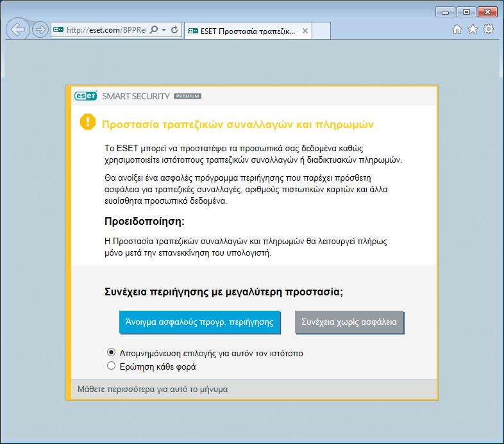The height and width of the screenshot is (444, 504).
Task: Click the search magnifier in the address bar
Action: 154,29
